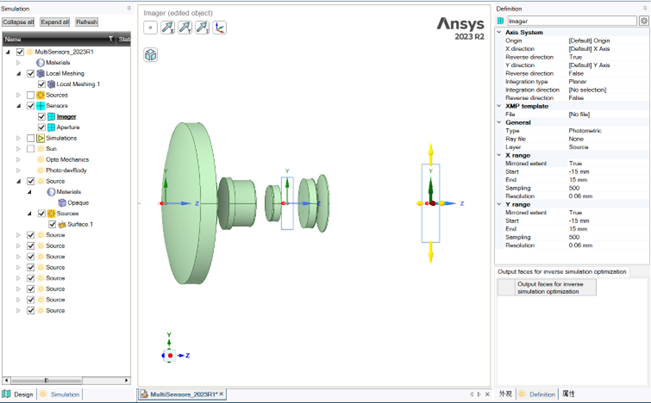Switch to the Design tab
The image size is (651, 403).
(x=18, y=394)
